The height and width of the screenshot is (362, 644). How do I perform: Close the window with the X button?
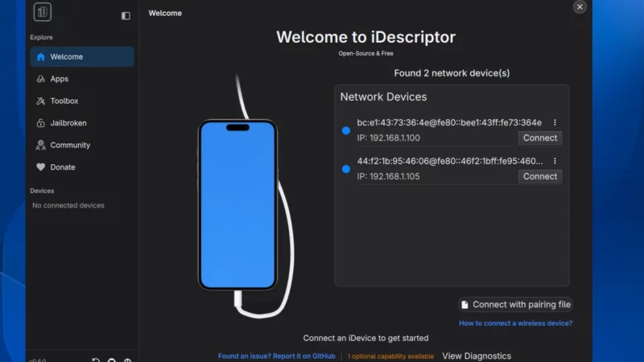tap(580, 7)
